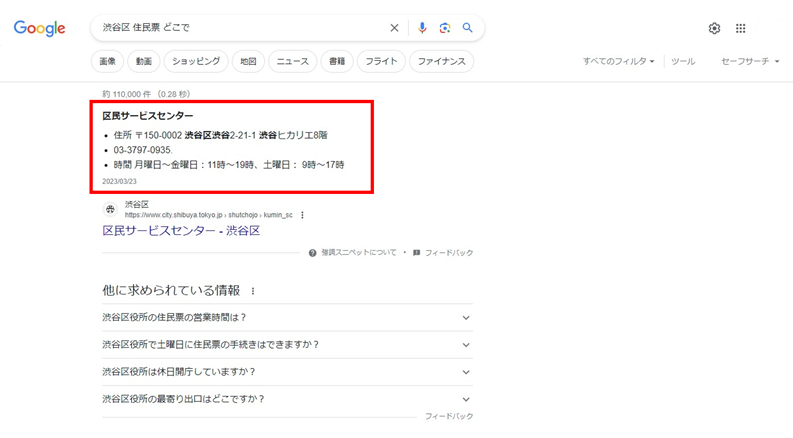Click the opening hours line 月曜日～金曜日
The image size is (793, 438).
[x=229, y=165]
